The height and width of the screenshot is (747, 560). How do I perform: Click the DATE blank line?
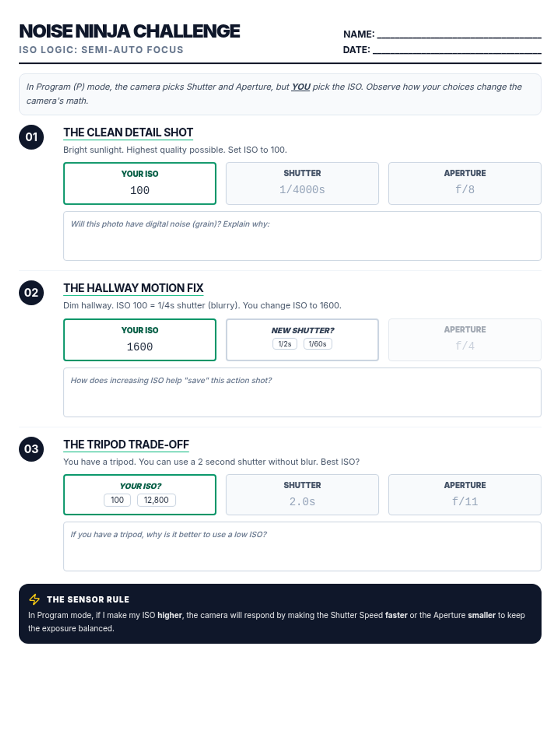pyautogui.click(x=457, y=50)
